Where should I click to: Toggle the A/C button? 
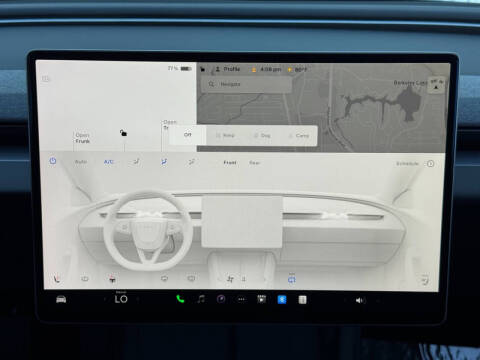[109, 162]
